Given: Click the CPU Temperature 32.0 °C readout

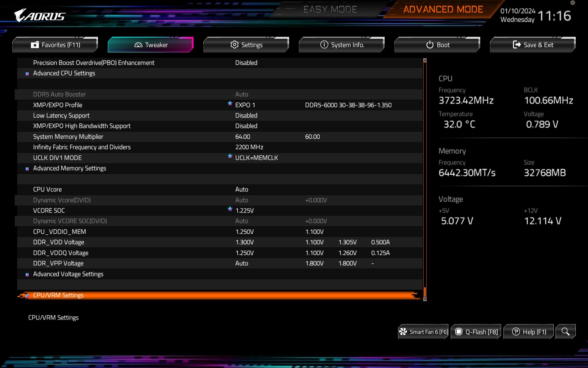Looking at the screenshot, I should pos(459,124).
